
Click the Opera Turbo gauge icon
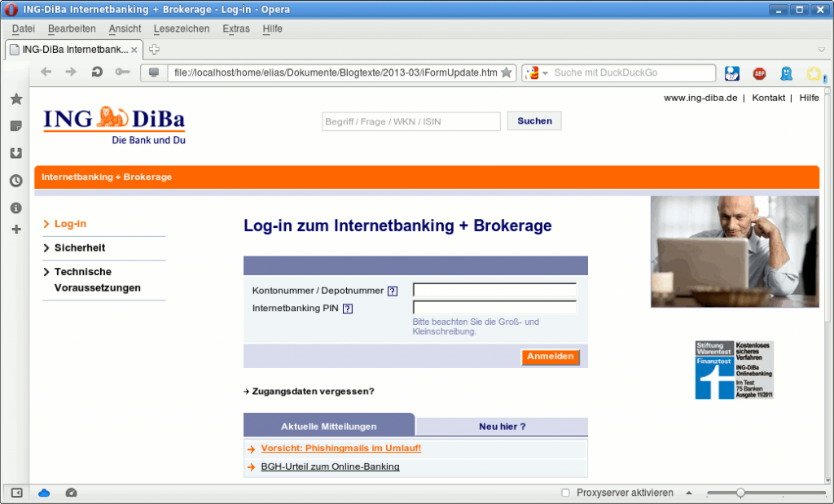(x=72, y=493)
